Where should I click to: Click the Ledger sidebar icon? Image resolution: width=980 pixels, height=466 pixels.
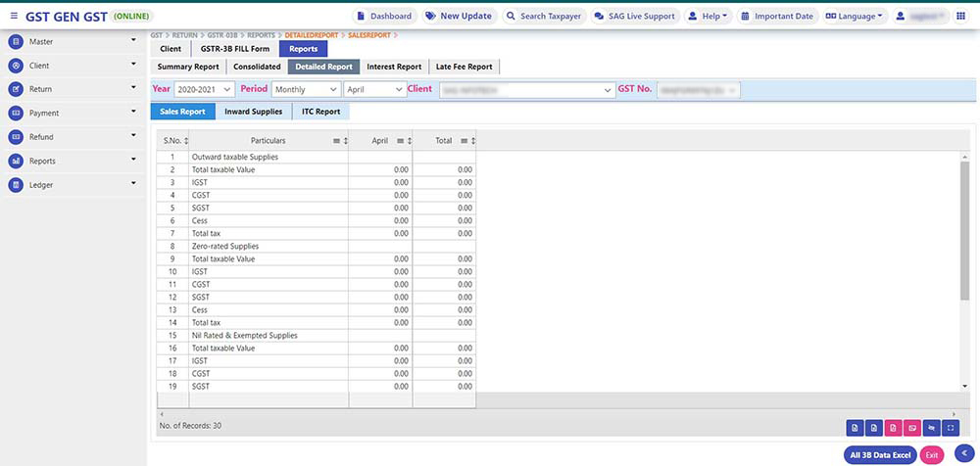pos(16,184)
